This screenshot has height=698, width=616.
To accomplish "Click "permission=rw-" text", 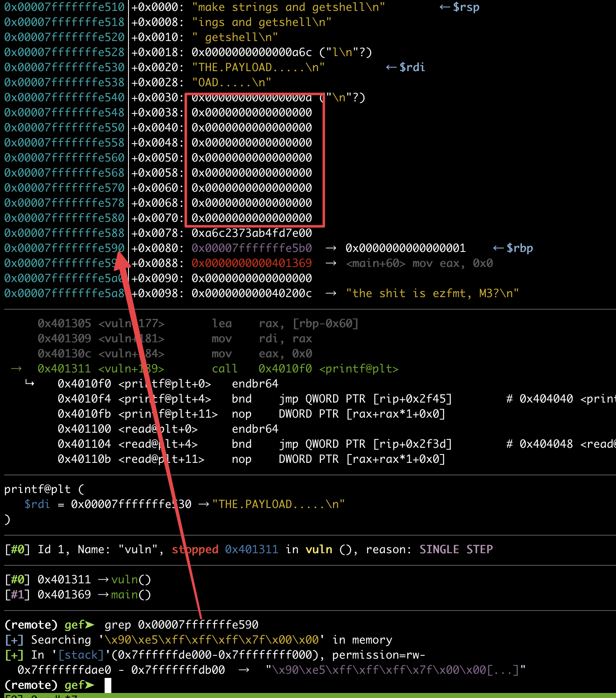I will (379, 655).
